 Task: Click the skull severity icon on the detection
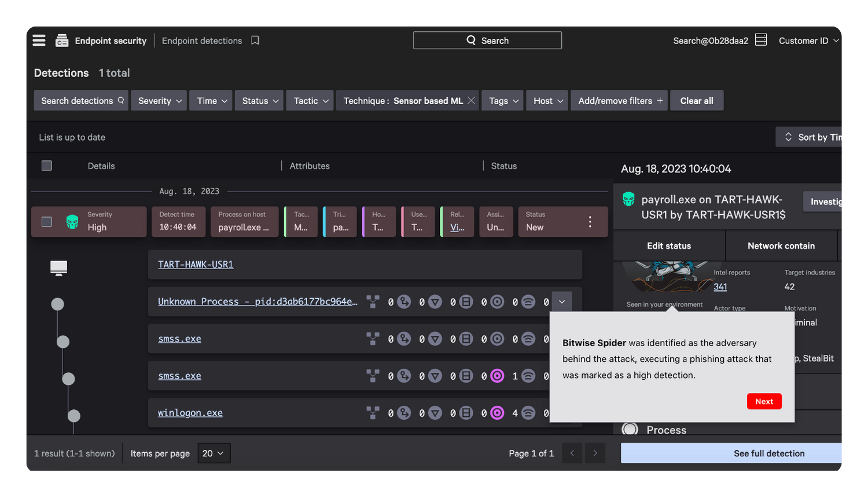pyautogui.click(x=72, y=221)
